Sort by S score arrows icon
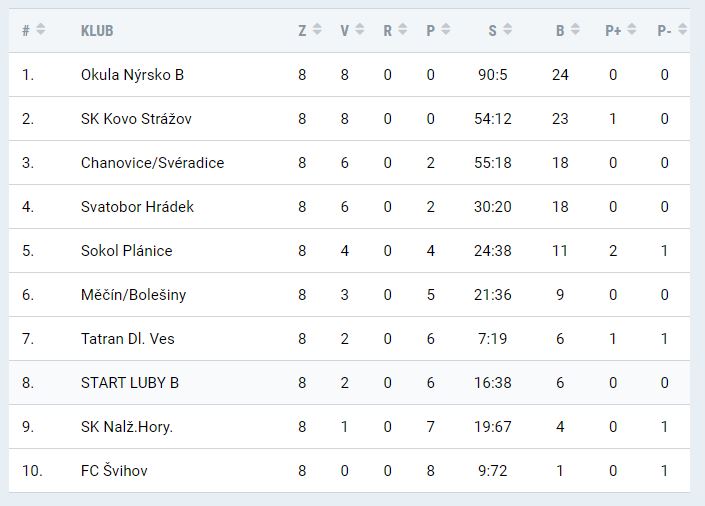 [x=508, y=30]
